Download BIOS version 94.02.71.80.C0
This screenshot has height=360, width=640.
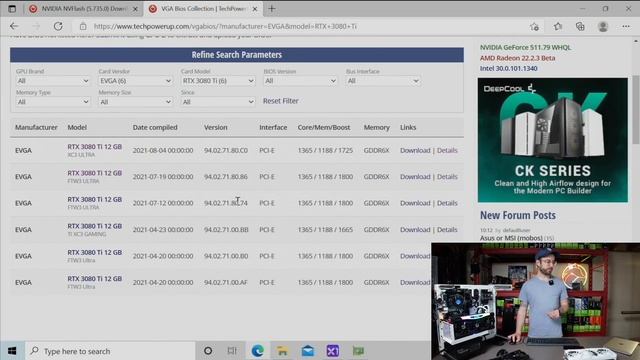[415, 150]
